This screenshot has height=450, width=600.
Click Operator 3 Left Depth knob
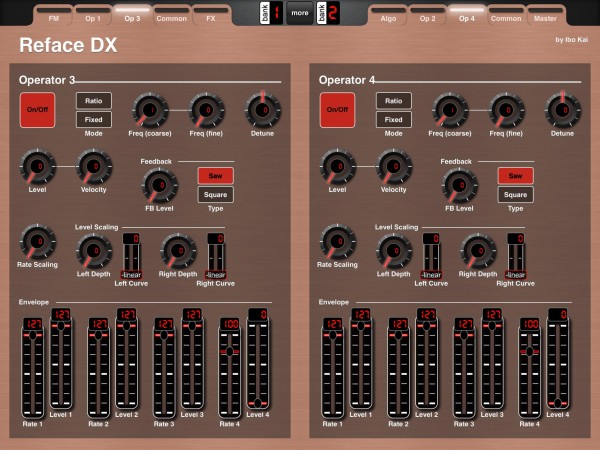94,251
